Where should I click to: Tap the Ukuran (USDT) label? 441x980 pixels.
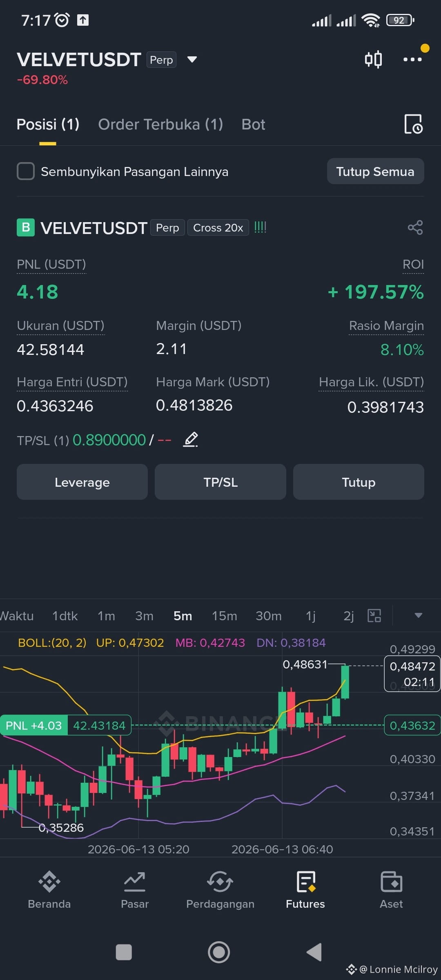click(60, 326)
